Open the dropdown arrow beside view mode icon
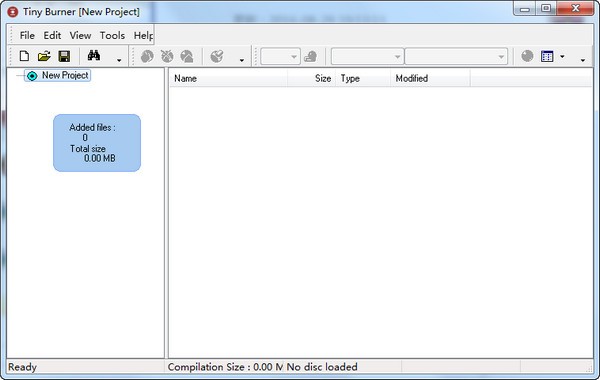 coord(562,57)
